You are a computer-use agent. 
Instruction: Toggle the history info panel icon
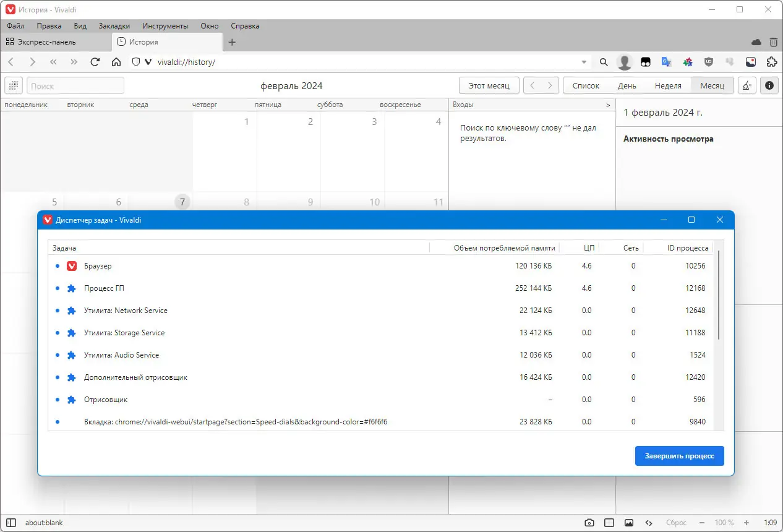769,85
